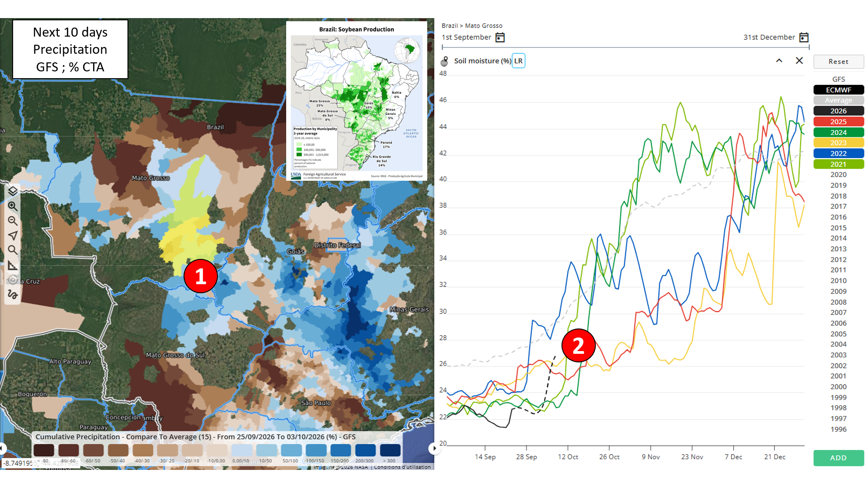Click the 31st December date text
Image resolution: width=868 pixels, height=488 pixels.
[769, 38]
